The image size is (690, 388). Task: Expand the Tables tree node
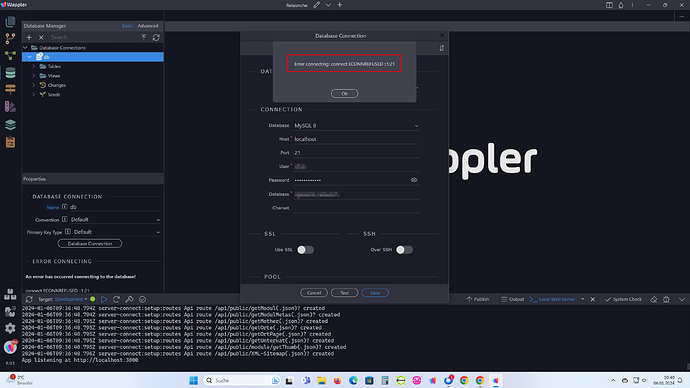[x=34, y=66]
